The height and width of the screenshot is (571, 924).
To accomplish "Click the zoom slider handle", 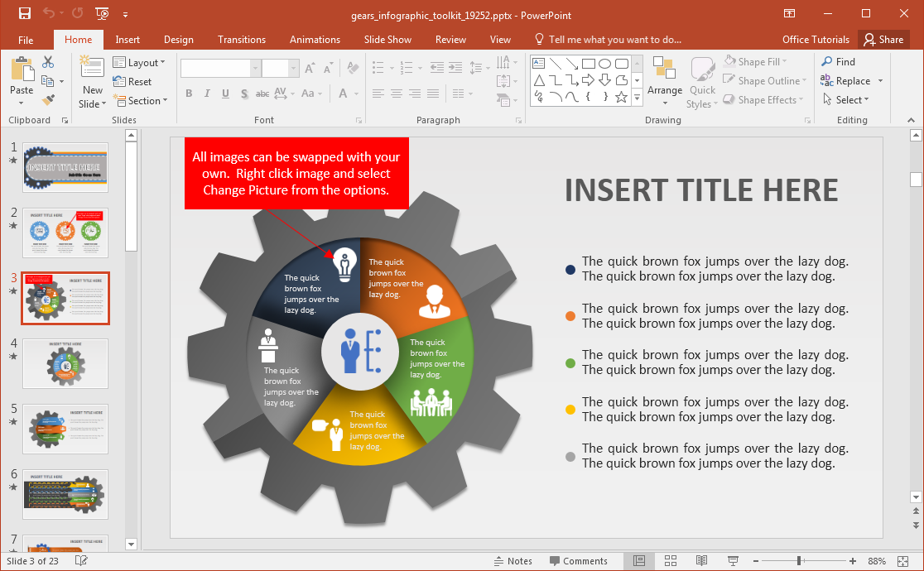I will [x=798, y=561].
